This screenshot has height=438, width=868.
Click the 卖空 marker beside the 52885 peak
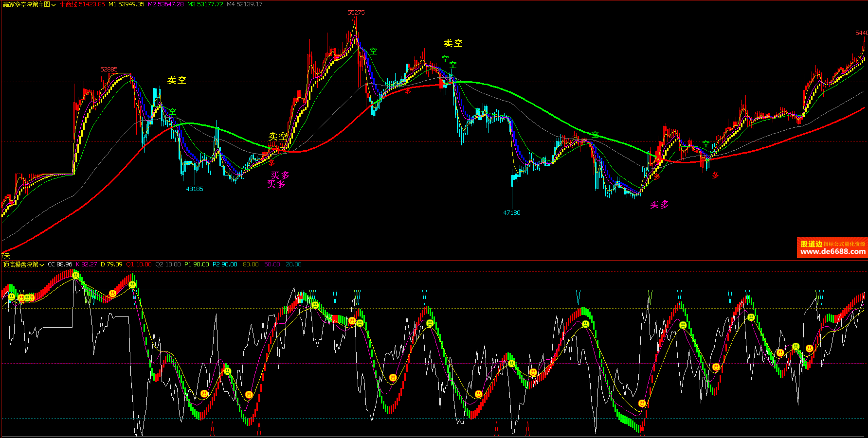[177, 80]
